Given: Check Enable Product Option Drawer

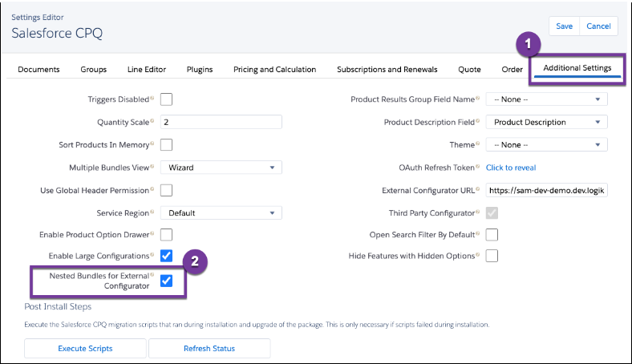Looking at the screenshot, I should (x=166, y=235).
